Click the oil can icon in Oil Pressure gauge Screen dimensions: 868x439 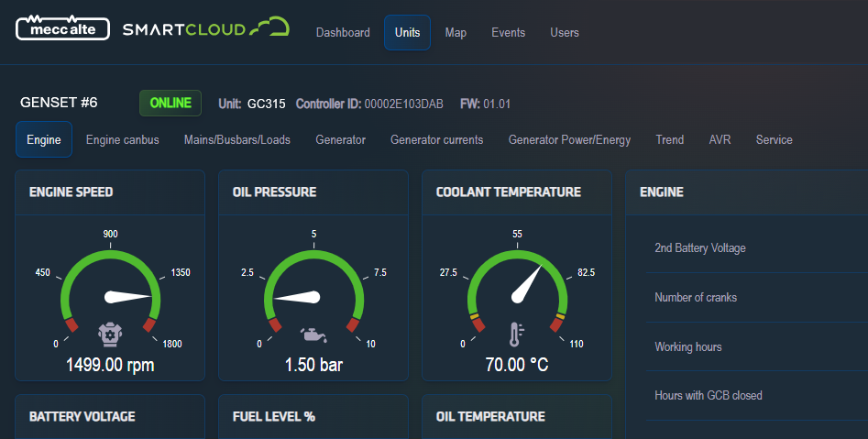[313, 335]
